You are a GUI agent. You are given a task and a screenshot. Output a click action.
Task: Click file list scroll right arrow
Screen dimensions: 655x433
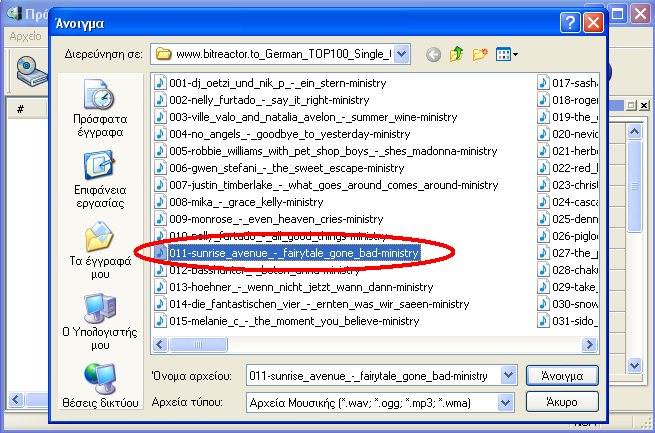589,345
